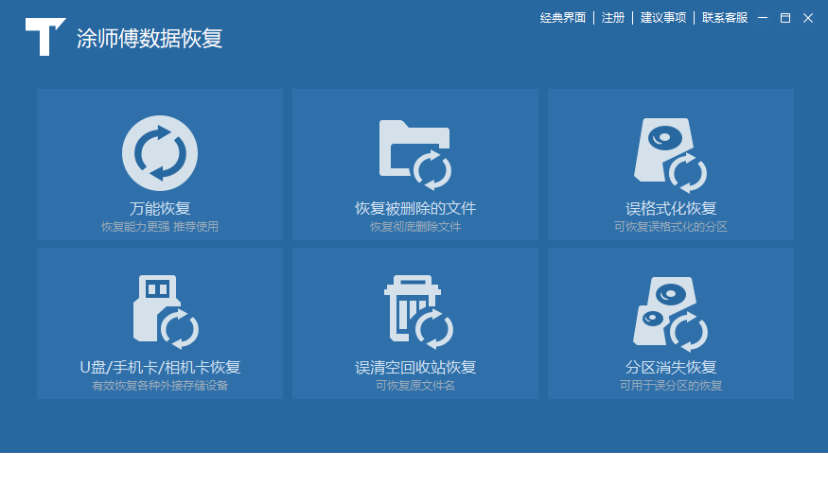The width and height of the screenshot is (828, 504).
Task: Open 联系客服 contact support link
Action: 725,18
